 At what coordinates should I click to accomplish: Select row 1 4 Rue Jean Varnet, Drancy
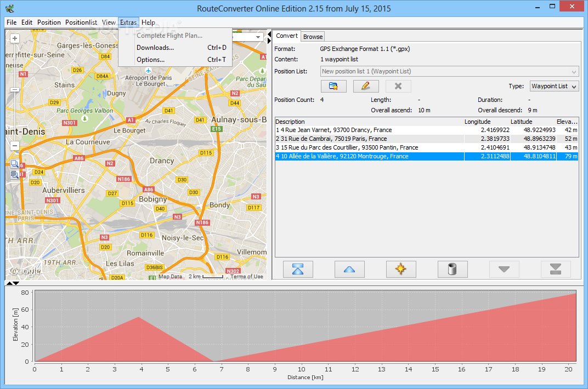tap(426, 130)
